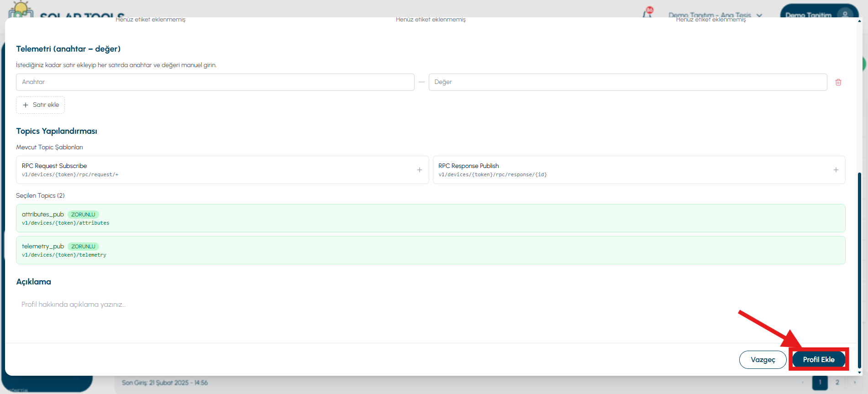Click the RPC Response Publish template card
The height and width of the screenshot is (394, 868).
(639, 170)
